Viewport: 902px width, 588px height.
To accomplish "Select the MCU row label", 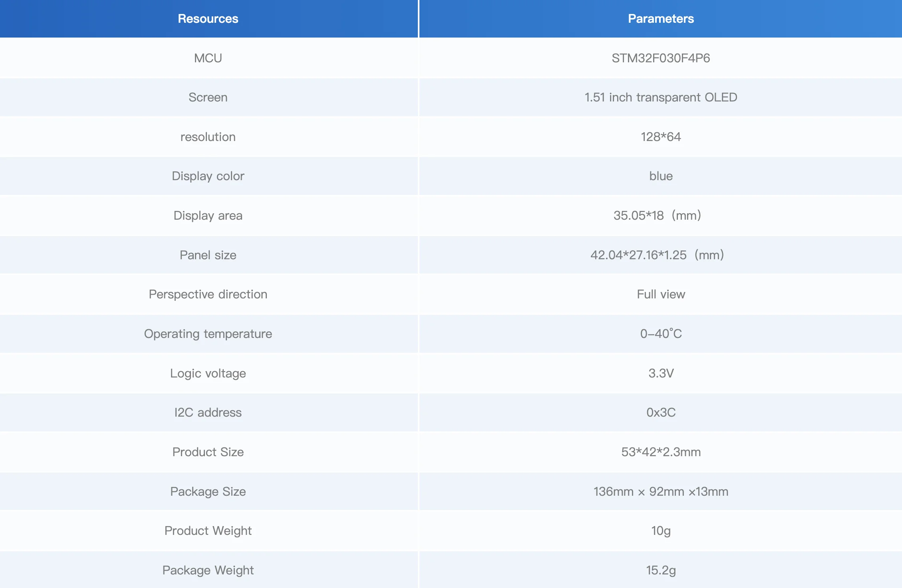I will click(208, 58).
